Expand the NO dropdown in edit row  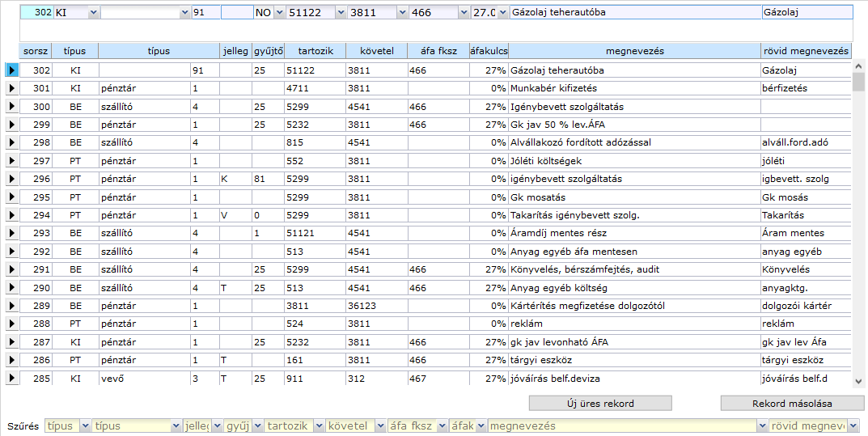pyautogui.click(x=280, y=13)
